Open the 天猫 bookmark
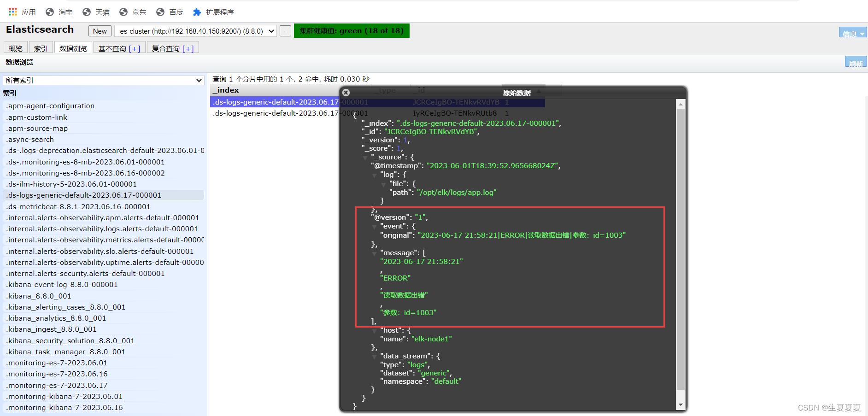The height and width of the screenshot is (416, 868). pos(96,12)
